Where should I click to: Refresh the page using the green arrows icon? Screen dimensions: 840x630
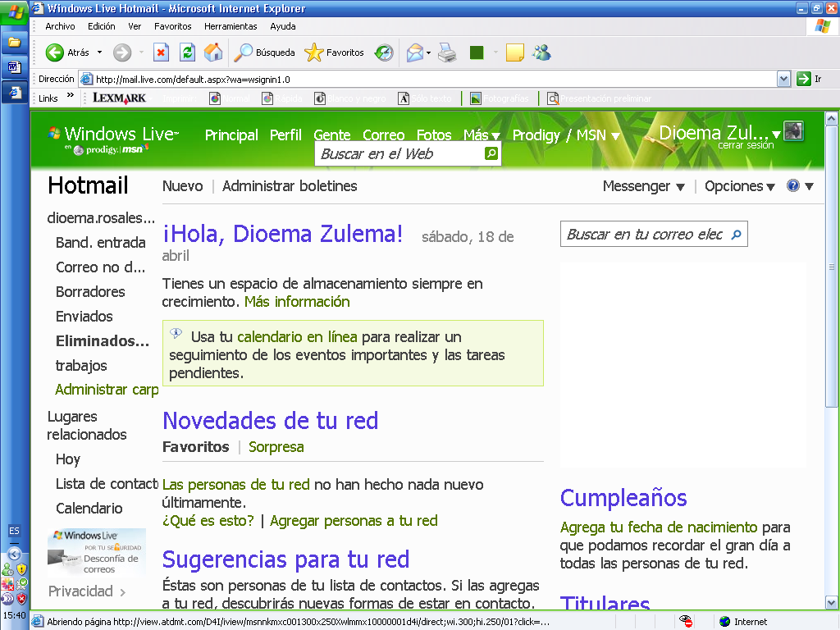point(187,52)
